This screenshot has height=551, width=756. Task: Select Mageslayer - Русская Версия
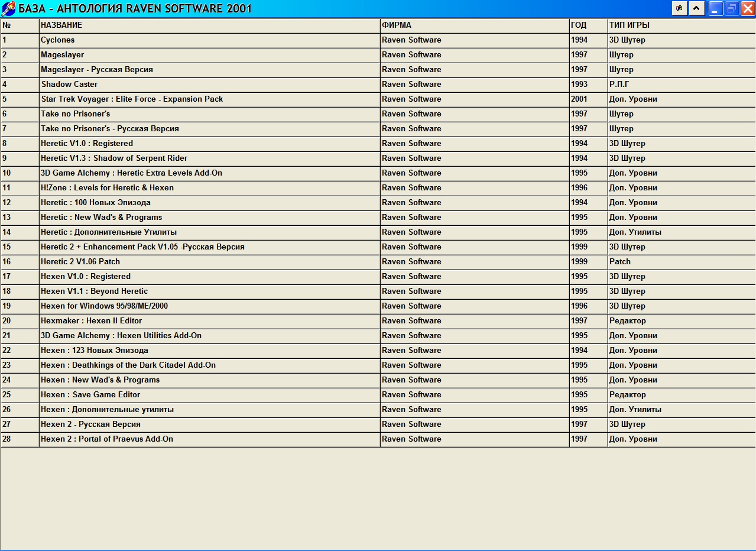coord(97,70)
